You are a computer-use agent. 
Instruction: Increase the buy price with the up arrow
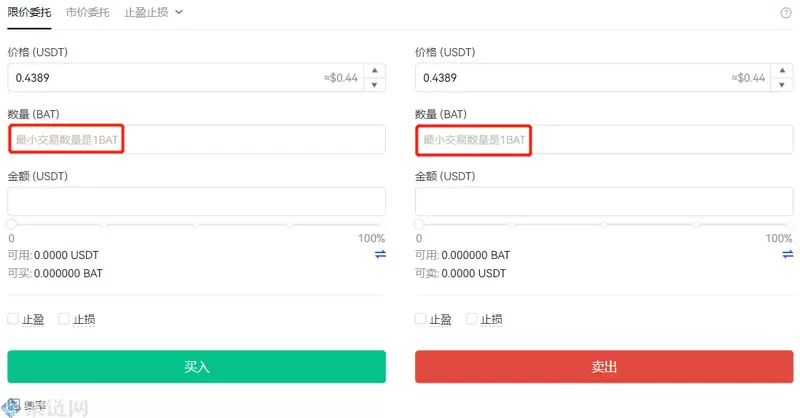tap(374, 70)
